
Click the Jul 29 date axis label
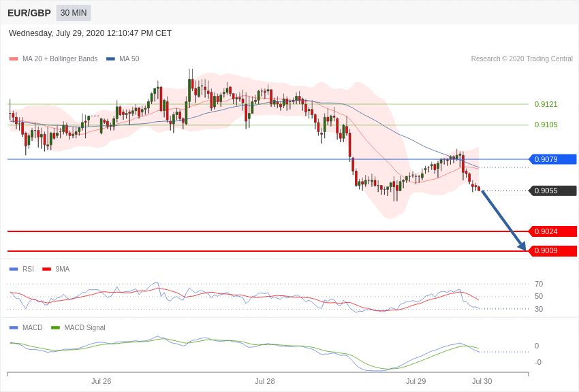(x=416, y=381)
